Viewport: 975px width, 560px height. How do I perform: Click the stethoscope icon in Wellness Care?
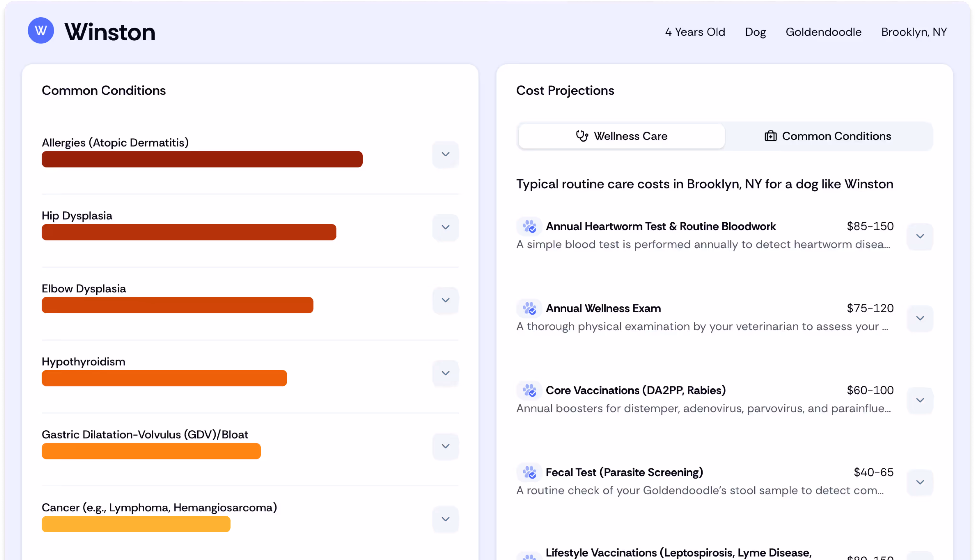(x=582, y=136)
